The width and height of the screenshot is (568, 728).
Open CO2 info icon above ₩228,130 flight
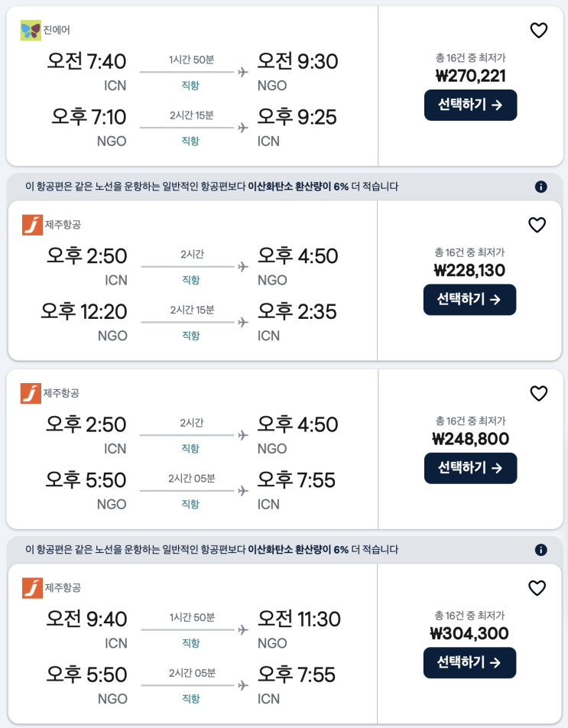point(540,187)
